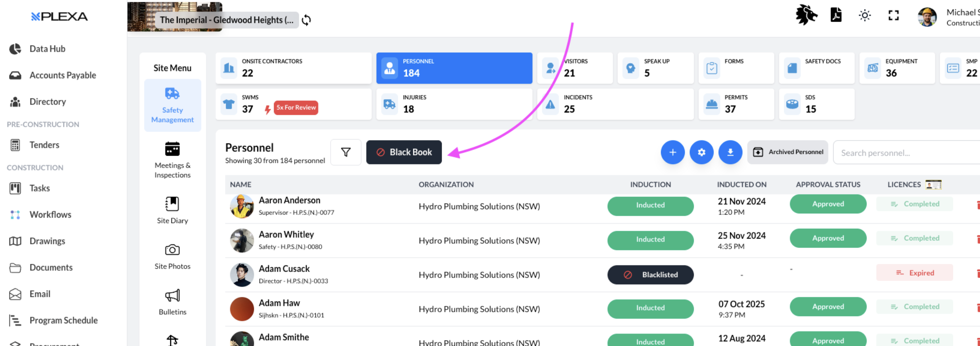
Task: Open Data Hub in the sidebar
Action: pyautogui.click(x=47, y=49)
